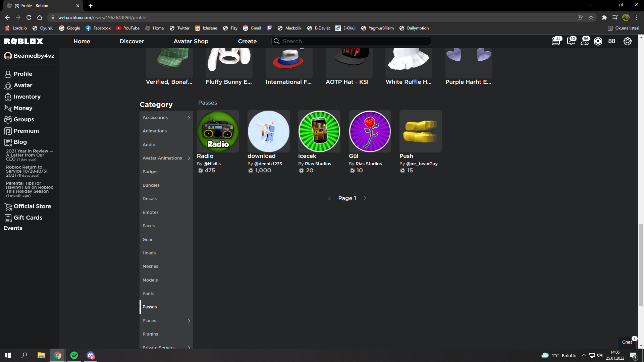This screenshot has width=644, height=362.
Task: Open Spotify from the taskbar
Action: pyautogui.click(x=74, y=355)
